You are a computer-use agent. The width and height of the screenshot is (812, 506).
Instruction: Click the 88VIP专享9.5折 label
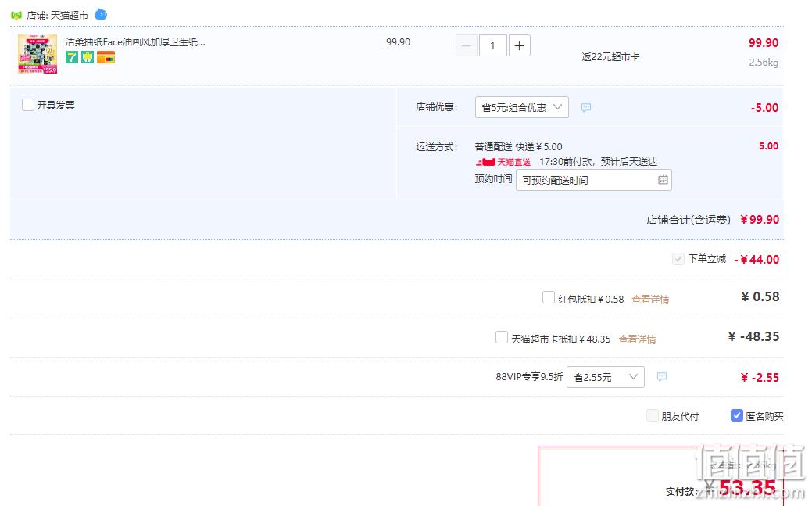(529, 377)
